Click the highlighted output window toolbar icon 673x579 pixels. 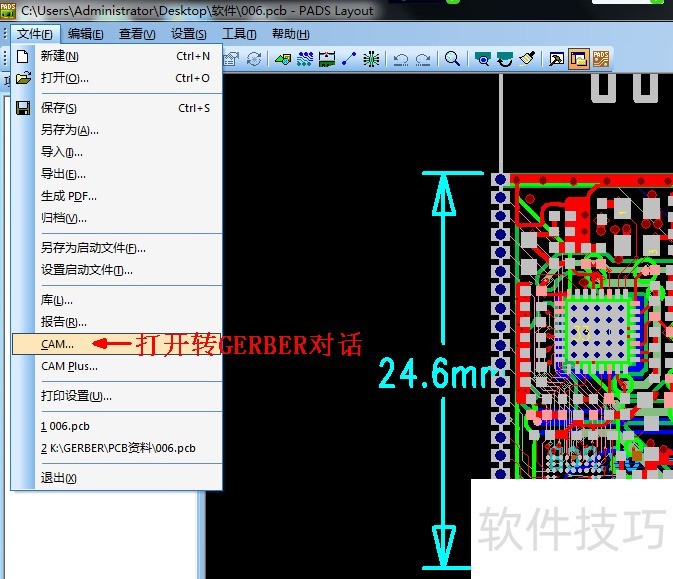(x=579, y=59)
